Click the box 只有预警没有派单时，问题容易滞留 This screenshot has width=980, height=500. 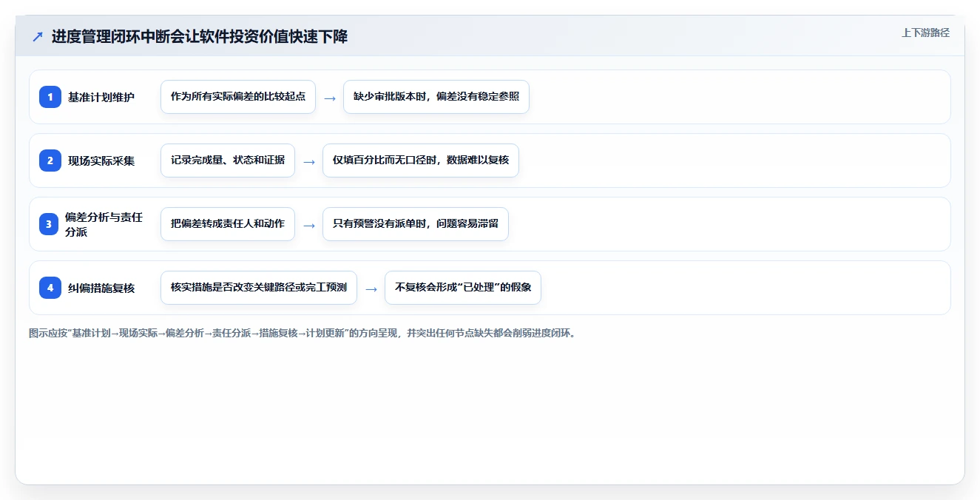416,224
